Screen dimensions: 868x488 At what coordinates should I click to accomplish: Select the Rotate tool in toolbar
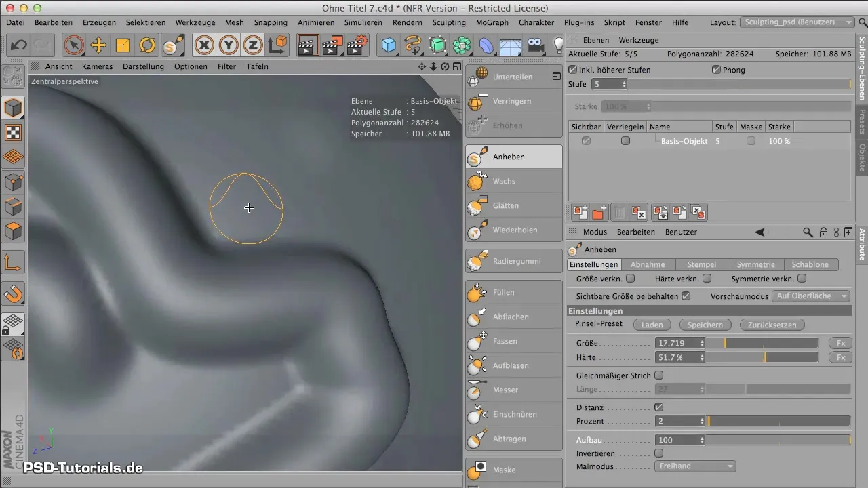pos(147,45)
